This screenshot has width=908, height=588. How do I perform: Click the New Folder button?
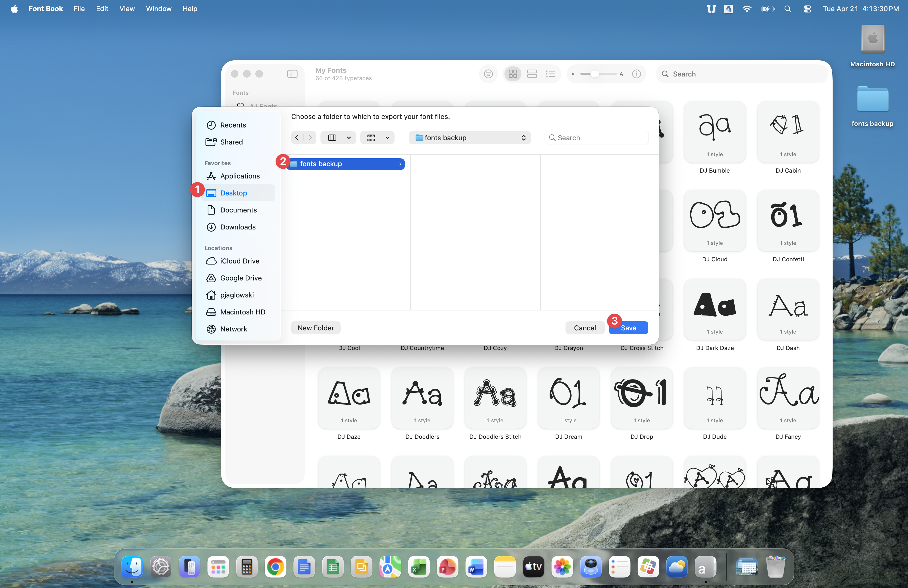(315, 328)
